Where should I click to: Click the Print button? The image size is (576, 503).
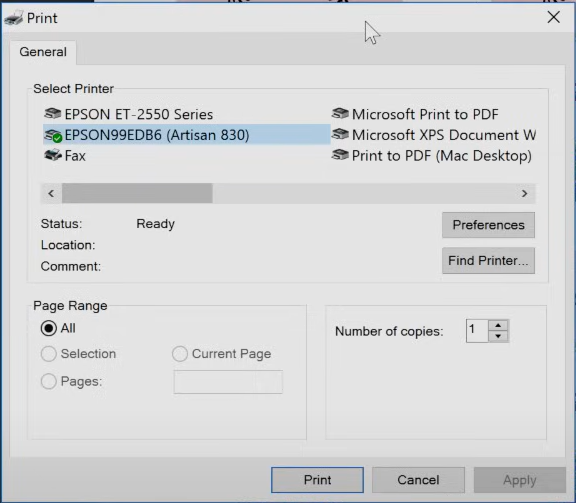tap(317, 480)
